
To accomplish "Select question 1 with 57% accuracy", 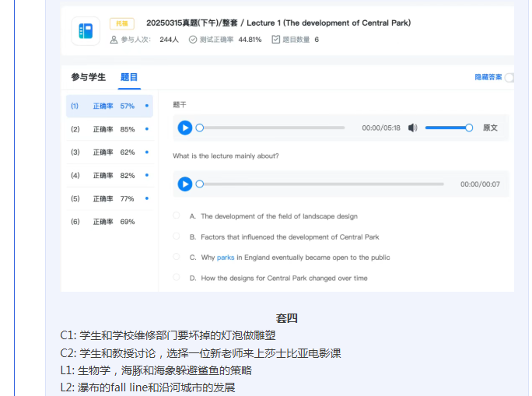I will tap(109, 106).
